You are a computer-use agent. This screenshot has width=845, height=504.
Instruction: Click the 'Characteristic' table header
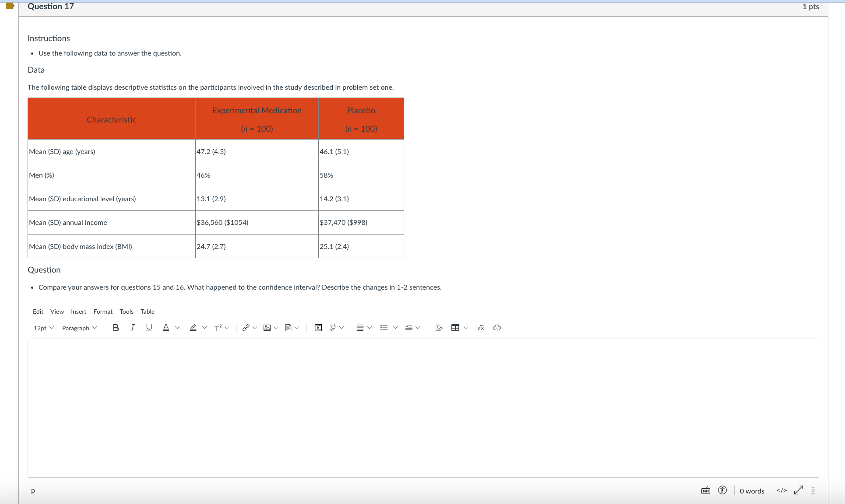111,119
